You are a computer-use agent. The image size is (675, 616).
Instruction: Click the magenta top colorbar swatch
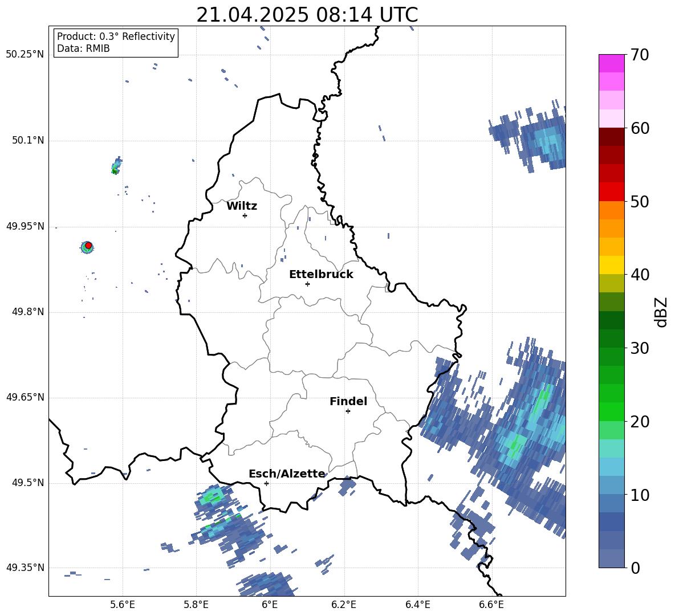[x=611, y=63]
